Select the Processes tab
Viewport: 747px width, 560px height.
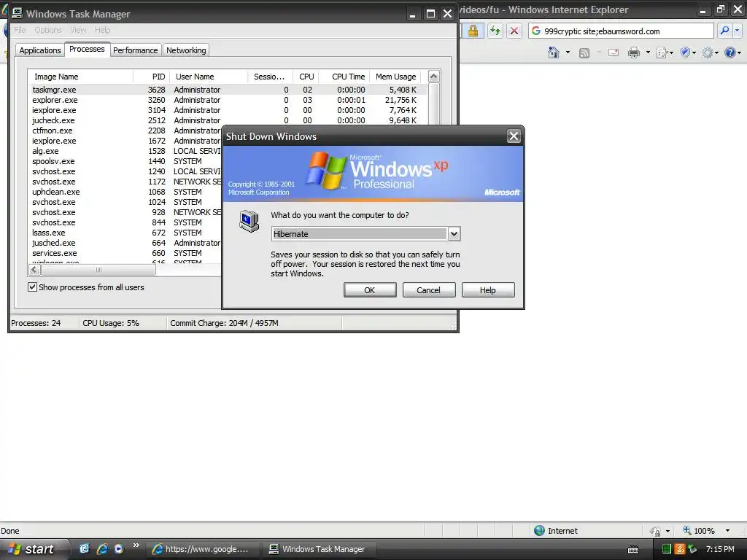pyautogui.click(x=87, y=49)
